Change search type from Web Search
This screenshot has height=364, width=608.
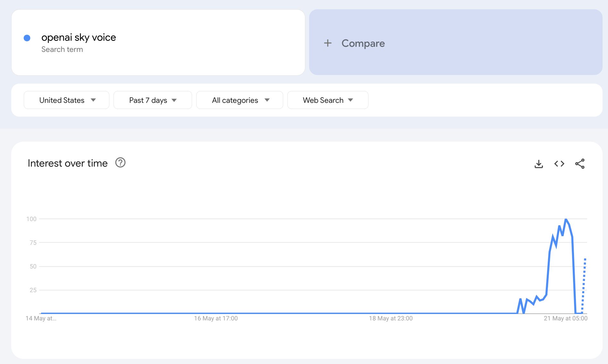point(327,100)
